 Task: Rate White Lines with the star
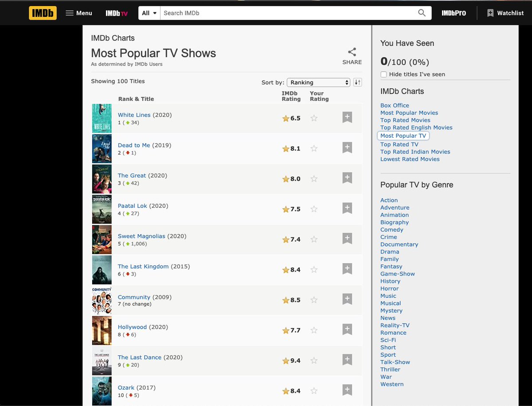coord(314,118)
